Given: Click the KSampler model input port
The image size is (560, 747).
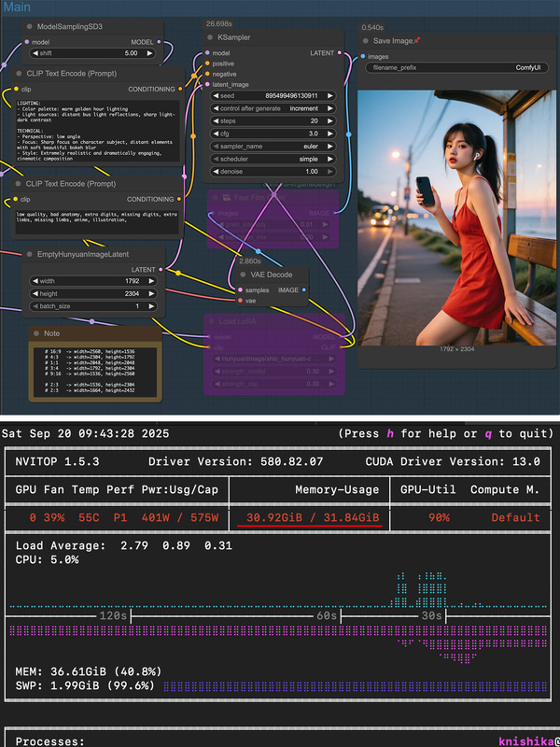Looking at the screenshot, I should point(207,53).
